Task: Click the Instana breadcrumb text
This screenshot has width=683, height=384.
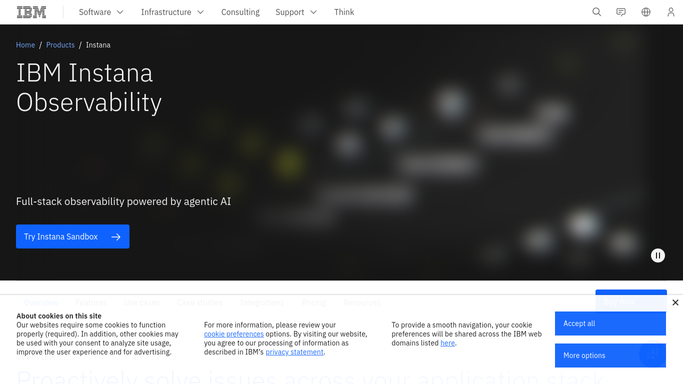Action: click(x=98, y=45)
